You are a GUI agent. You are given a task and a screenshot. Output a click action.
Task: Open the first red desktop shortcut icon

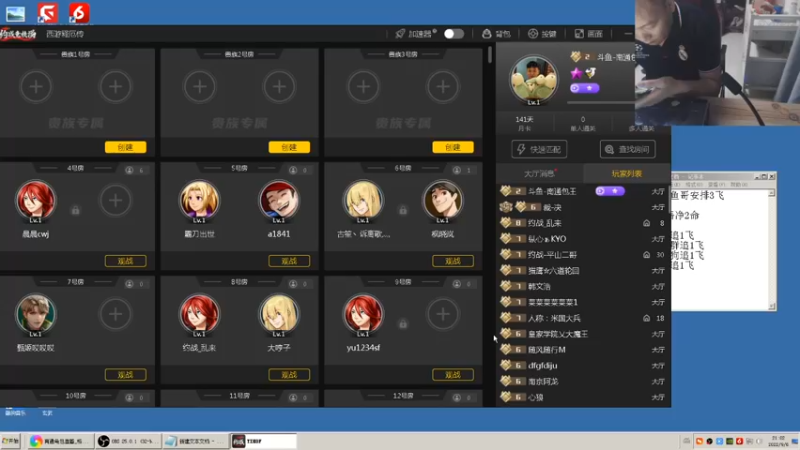coord(47,13)
